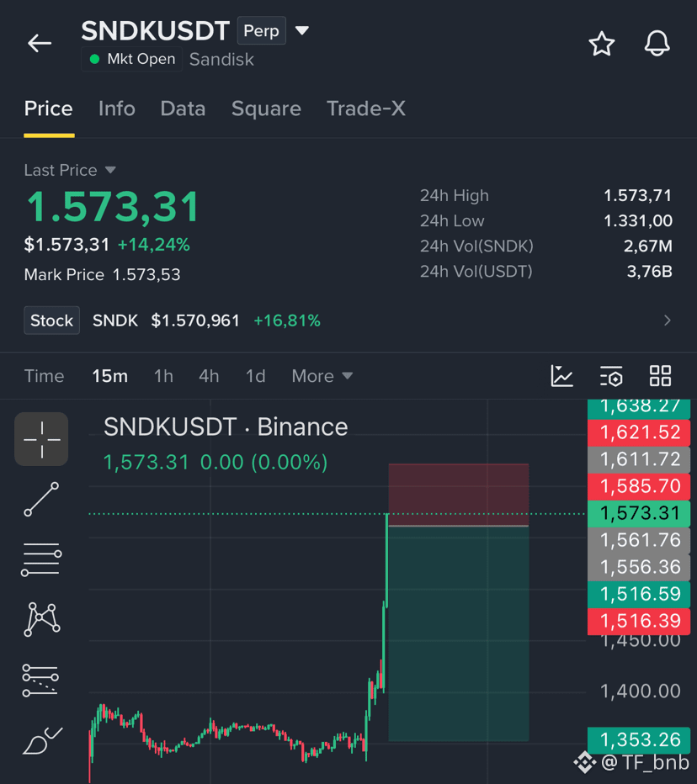697x784 pixels.
Task: Select the 4h chart interval
Action: click(x=209, y=376)
